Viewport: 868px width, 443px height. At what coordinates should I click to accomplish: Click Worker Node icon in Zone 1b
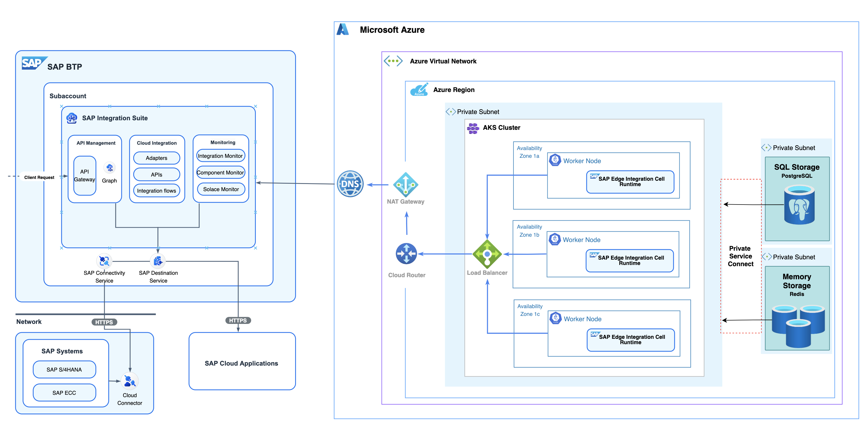click(x=555, y=239)
